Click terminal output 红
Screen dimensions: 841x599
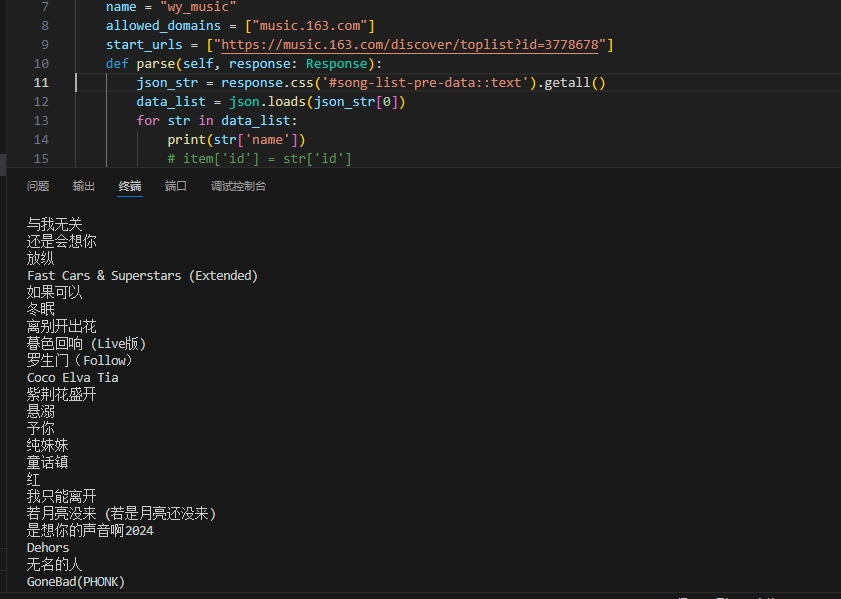pyautogui.click(x=33, y=479)
